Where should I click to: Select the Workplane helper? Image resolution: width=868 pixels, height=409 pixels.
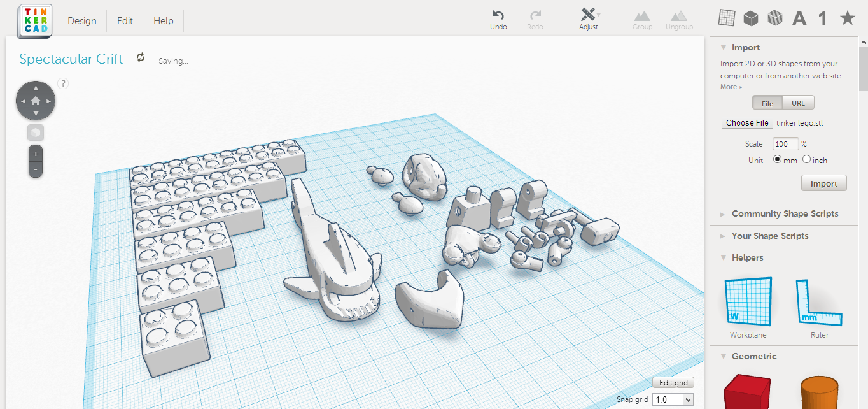tap(748, 301)
